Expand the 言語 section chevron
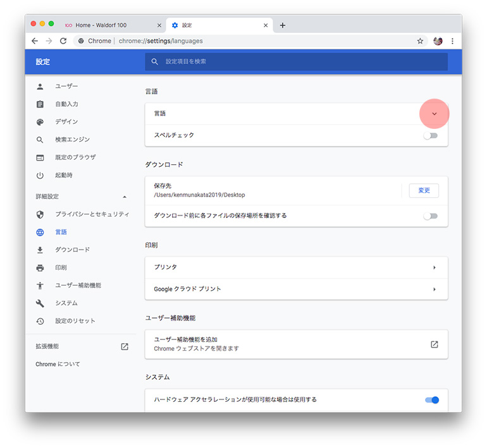This screenshot has width=487, height=448. [x=435, y=114]
